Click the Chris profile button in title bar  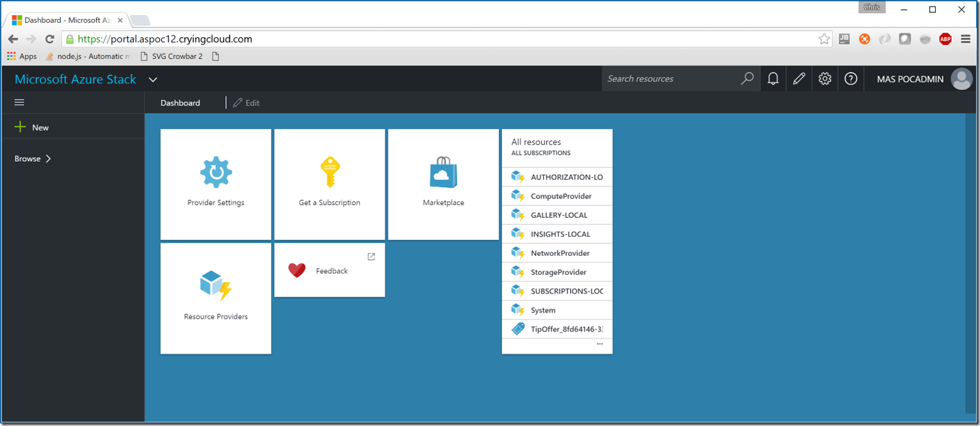point(872,8)
